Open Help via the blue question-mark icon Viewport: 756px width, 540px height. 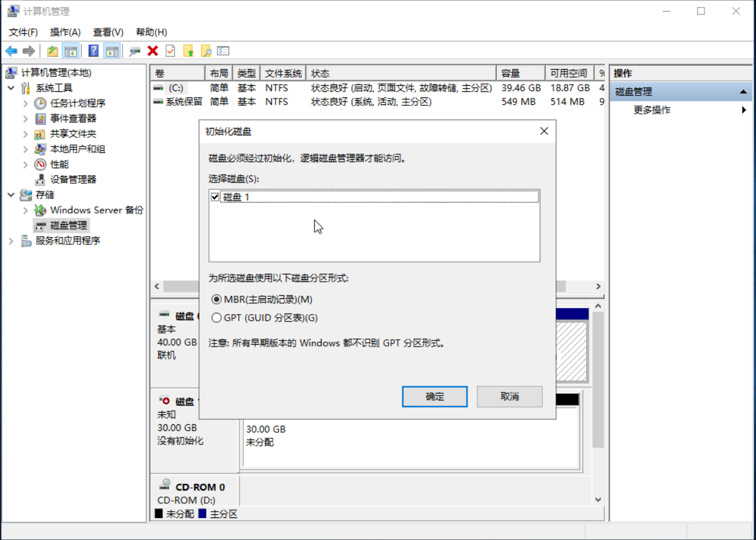click(94, 51)
